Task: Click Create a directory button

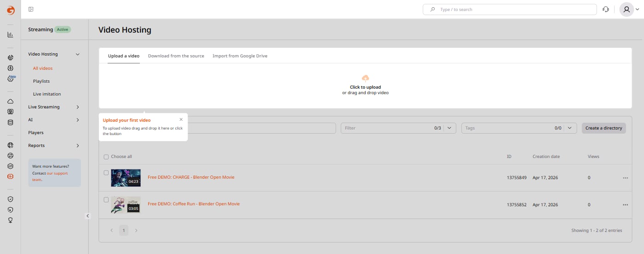Action: tap(604, 128)
